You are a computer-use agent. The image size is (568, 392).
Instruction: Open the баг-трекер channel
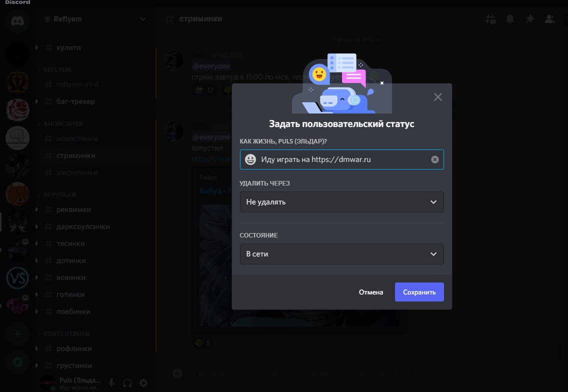(95, 101)
